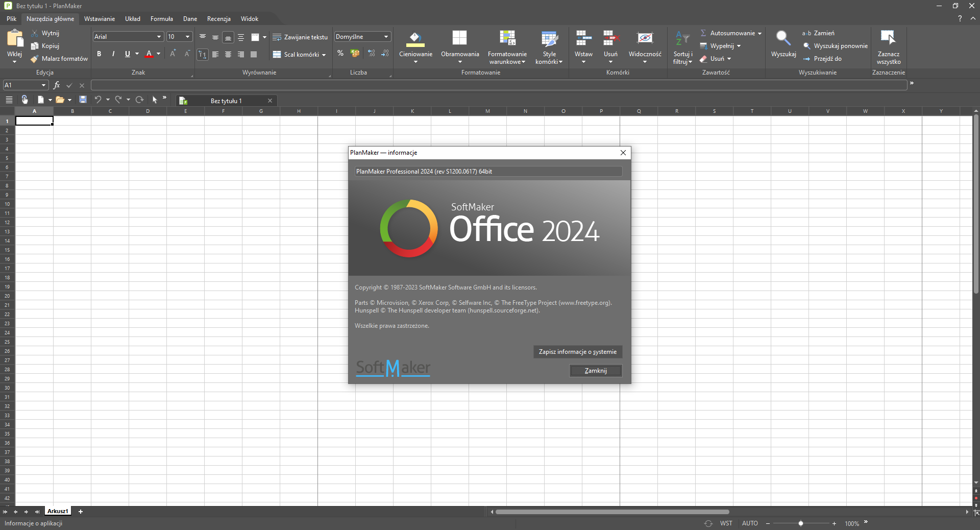
Task: Click the fx insert function icon
Action: click(x=57, y=85)
